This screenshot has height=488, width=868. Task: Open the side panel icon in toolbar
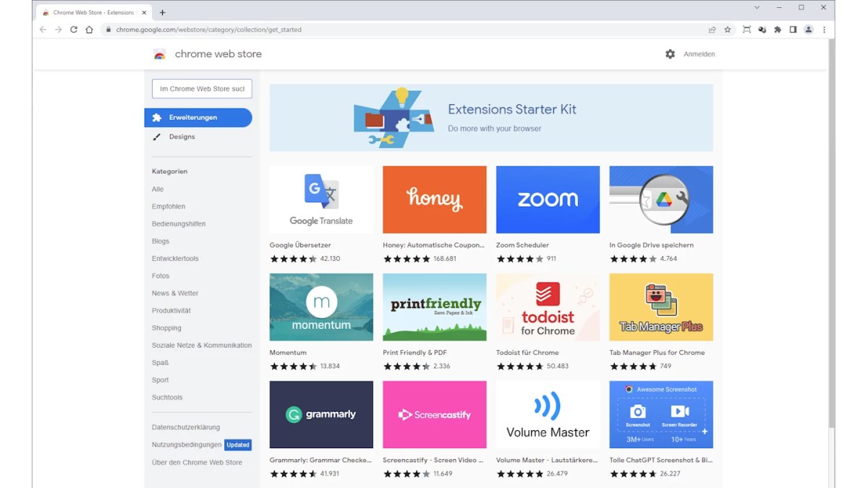click(792, 30)
